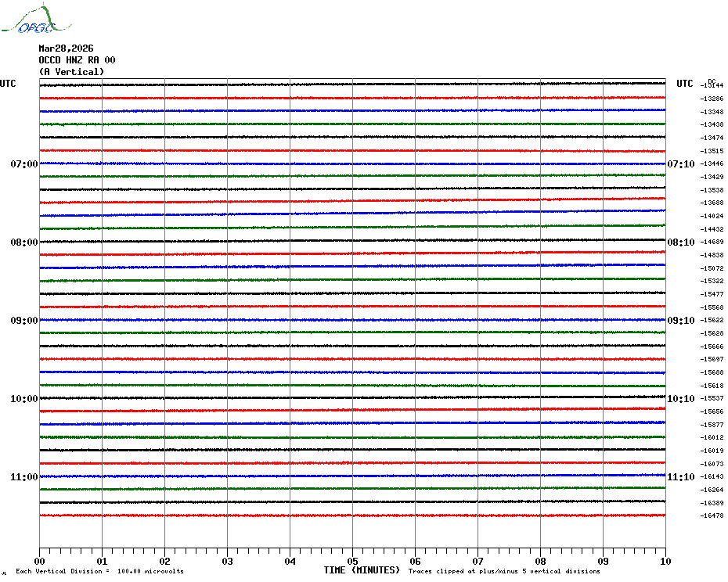Click the (A Vertical) component label
This screenshot has height=582, width=728.
71,72
